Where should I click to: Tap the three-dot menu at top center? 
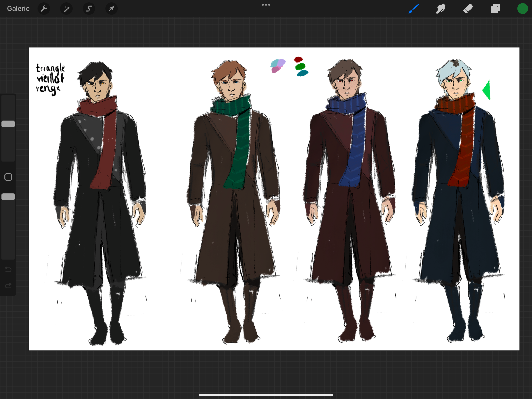pyautogui.click(x=266, y=4)
